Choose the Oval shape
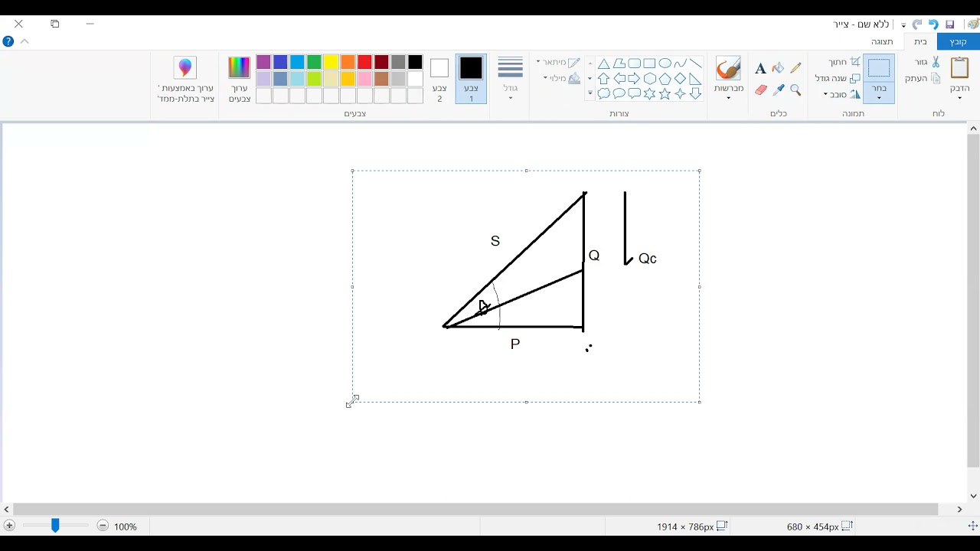 [x=665, y=64]
